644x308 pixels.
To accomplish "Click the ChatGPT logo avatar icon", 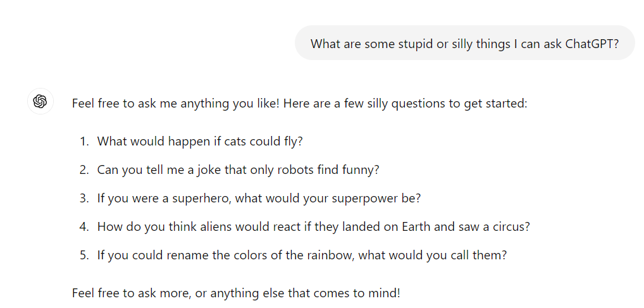I will 40,101.
